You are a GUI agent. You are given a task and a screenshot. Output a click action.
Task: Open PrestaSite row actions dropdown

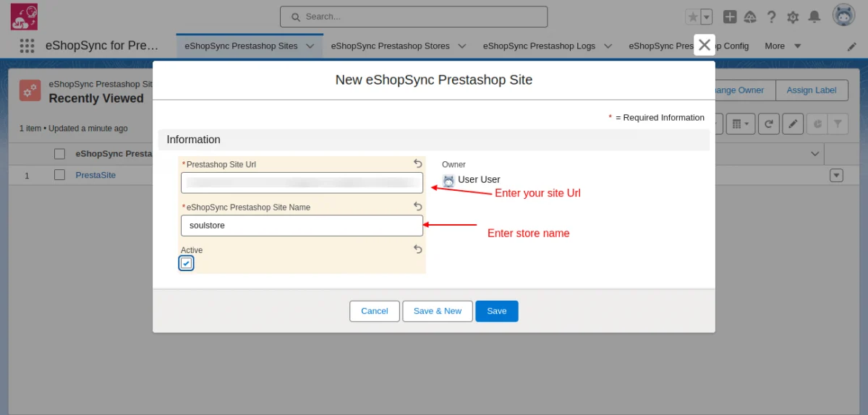(837, 175)
